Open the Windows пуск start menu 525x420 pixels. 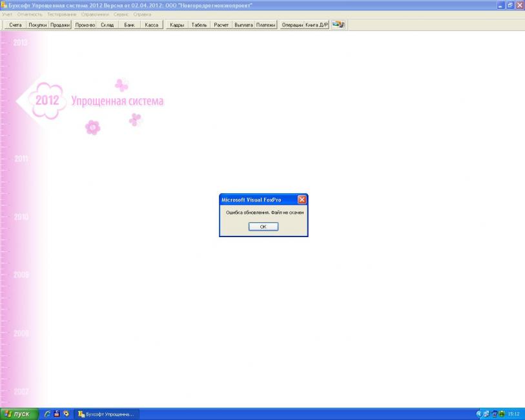[x=19, y=414]
